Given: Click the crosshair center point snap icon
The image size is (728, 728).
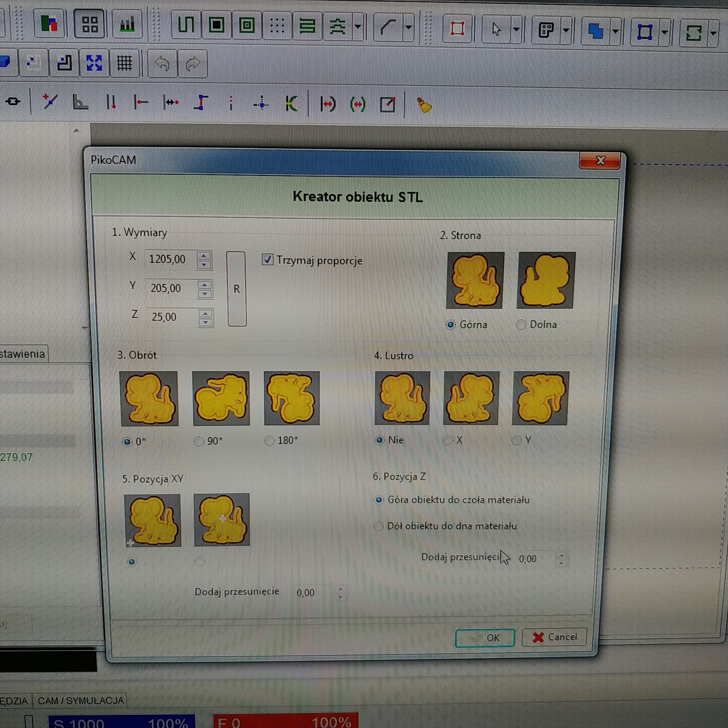Looking at the screenshot, I should [261, 104].
